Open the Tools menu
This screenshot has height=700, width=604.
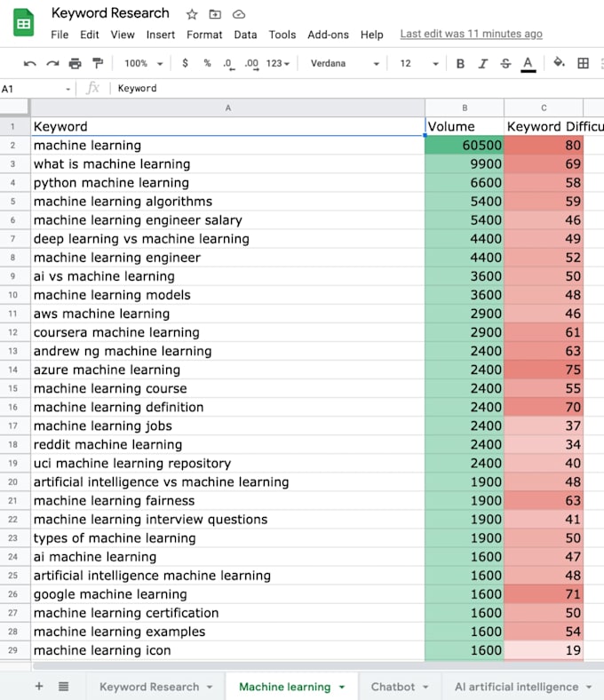(x=282, y=35)
